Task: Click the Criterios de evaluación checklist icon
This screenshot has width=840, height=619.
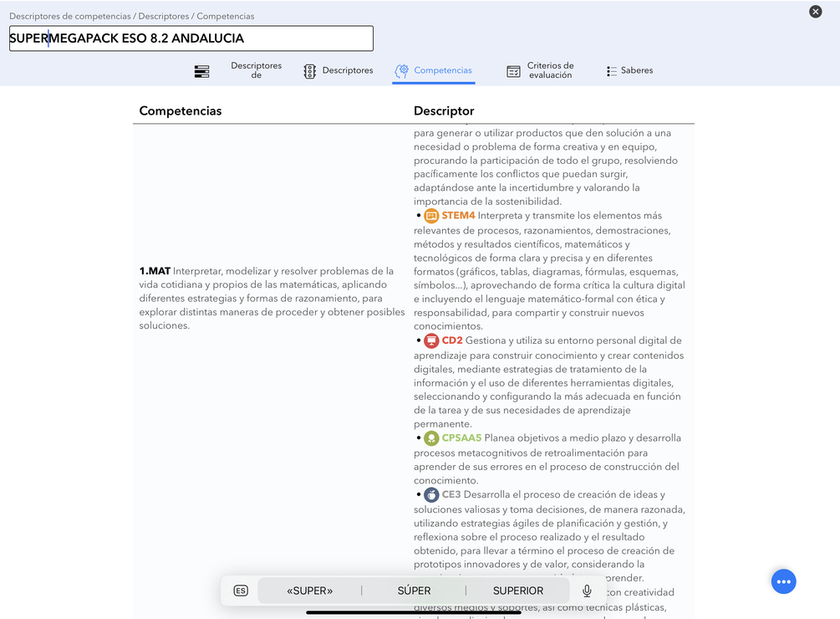Action: pos(513,71)
